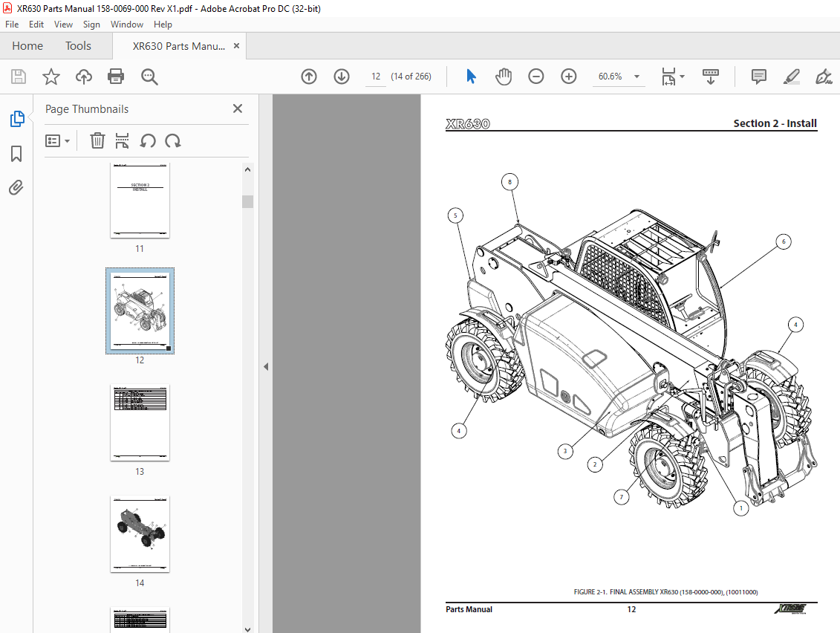Open the Window menu
This screenshot has width=840, height=633.
click(127, 24)
